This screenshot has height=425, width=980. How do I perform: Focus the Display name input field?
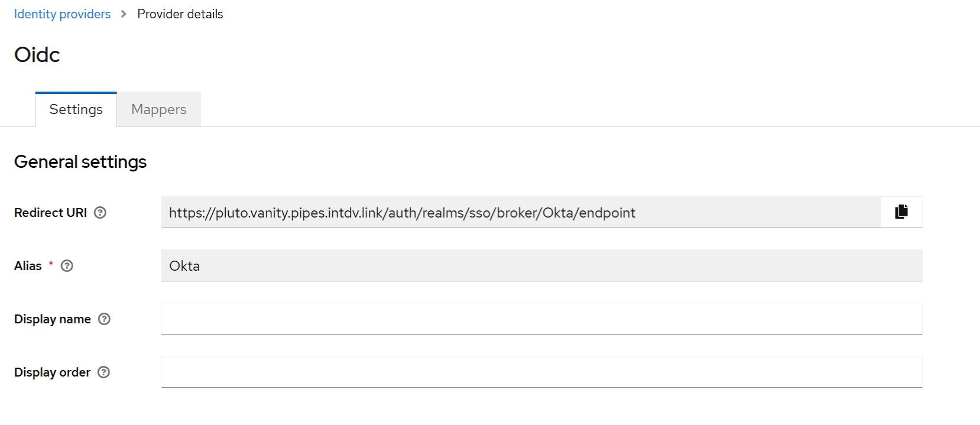[541, 319]
